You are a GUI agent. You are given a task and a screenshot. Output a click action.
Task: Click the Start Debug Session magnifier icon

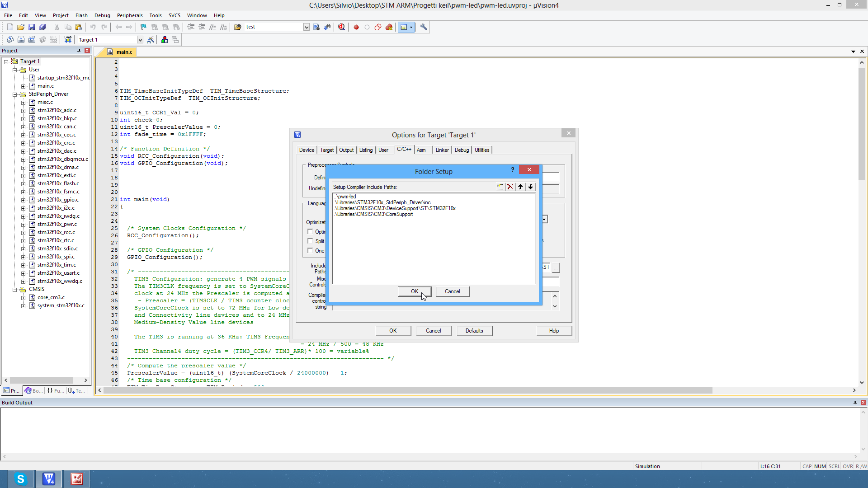(342, 27)
